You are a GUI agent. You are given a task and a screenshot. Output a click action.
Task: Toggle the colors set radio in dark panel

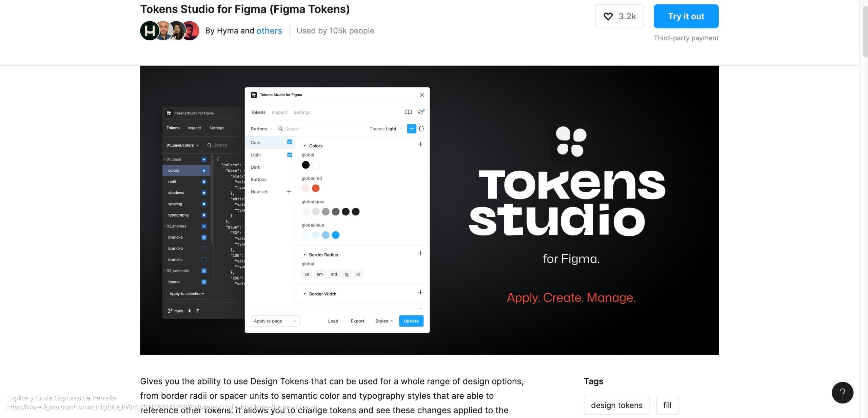pyautogui.click(x=204, y=170)
